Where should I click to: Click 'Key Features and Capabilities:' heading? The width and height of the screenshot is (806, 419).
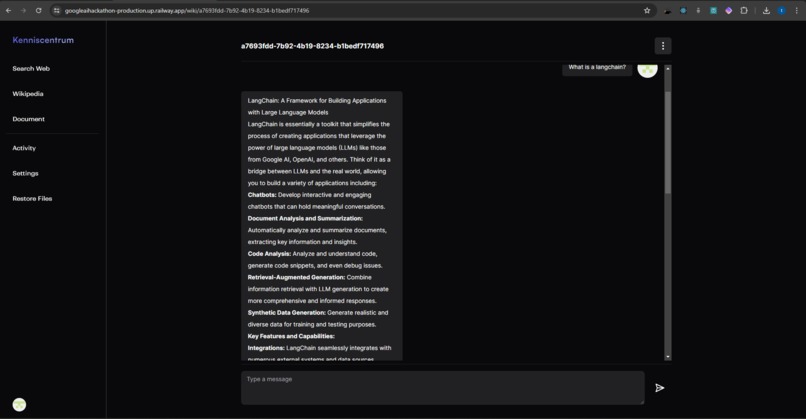click(291, 336)
